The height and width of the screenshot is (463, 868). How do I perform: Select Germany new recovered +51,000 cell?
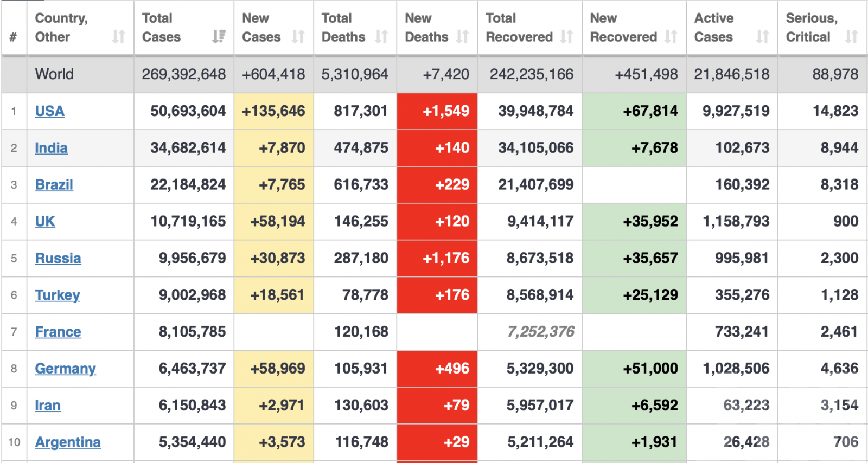[x=634, y=369]
